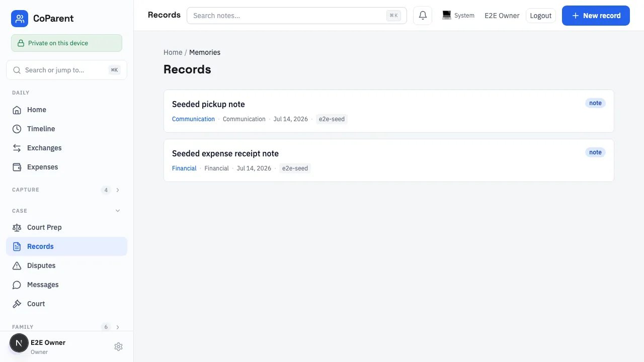Click the Disputes warning triangle icon

[17, 265]
